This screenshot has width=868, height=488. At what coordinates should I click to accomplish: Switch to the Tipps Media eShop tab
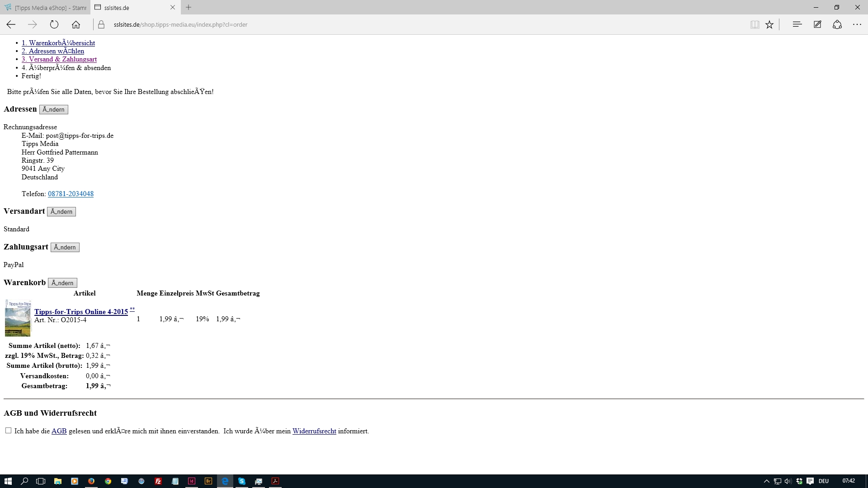tap(45, 8)
